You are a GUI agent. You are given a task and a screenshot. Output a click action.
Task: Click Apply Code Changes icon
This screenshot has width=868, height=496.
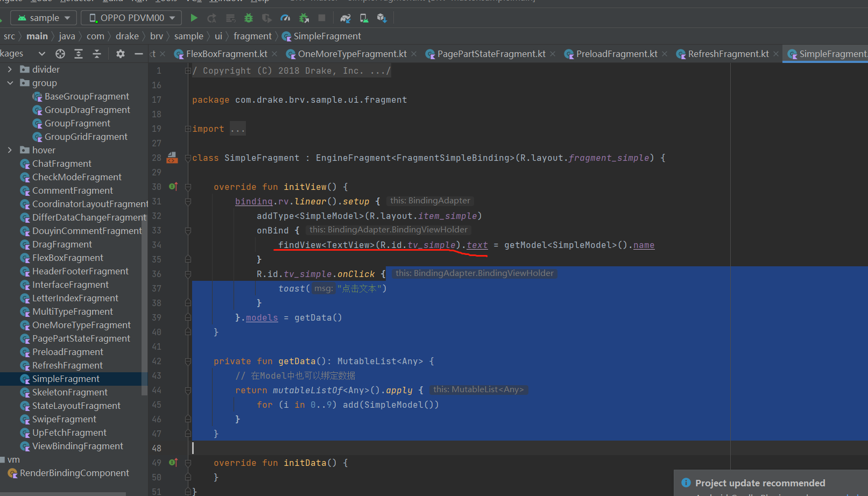click(230, 18)
